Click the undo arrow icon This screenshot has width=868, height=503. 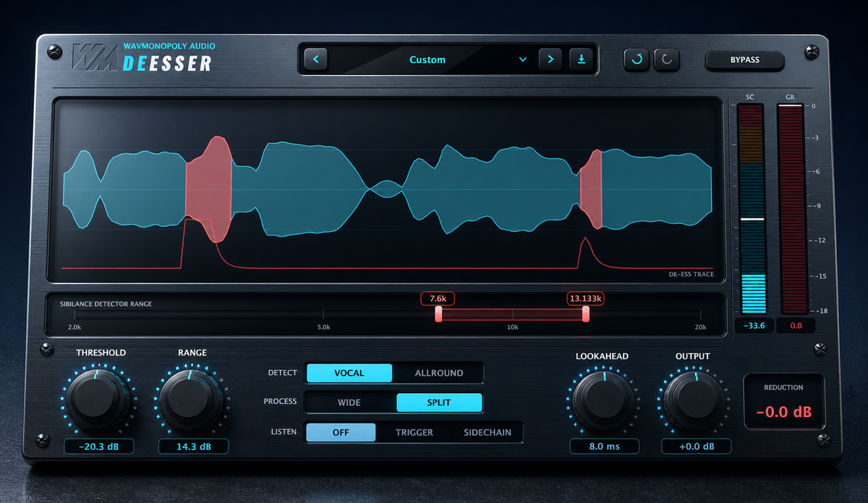[637, 59]
